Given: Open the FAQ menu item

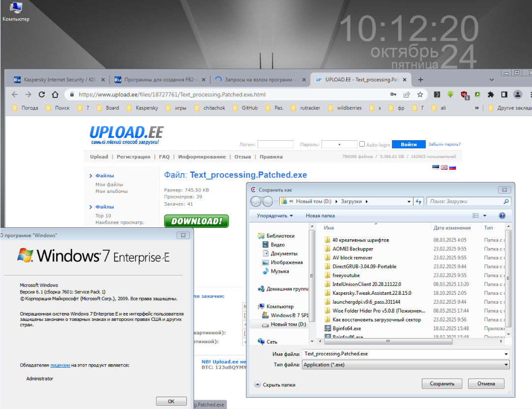Looking at the screenshot, I should pyautogui.click(x=164, y=157).
